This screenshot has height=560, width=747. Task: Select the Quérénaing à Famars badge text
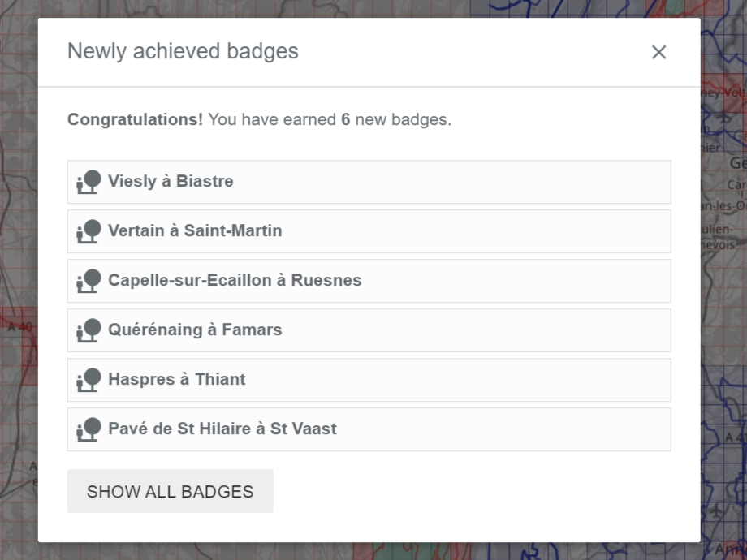pos(195,330)
